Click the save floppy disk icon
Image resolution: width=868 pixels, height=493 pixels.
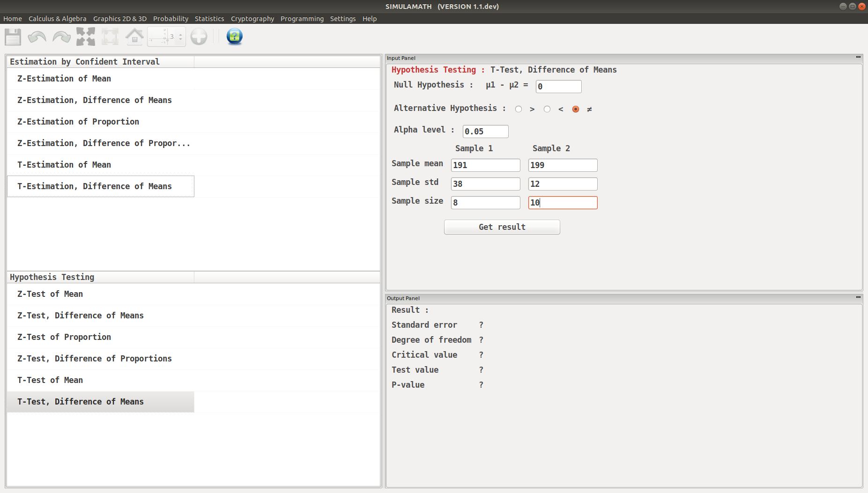[13, 37]
